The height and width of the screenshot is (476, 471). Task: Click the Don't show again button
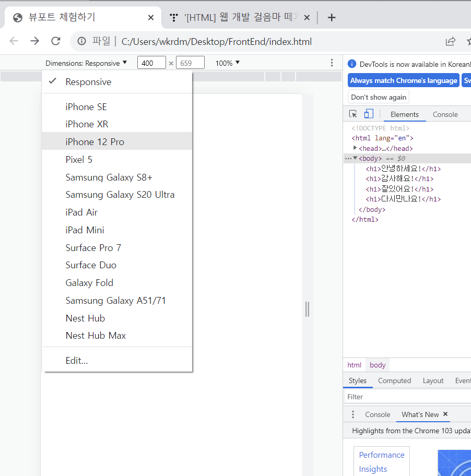pyautogui.click(x=379, y=97)
